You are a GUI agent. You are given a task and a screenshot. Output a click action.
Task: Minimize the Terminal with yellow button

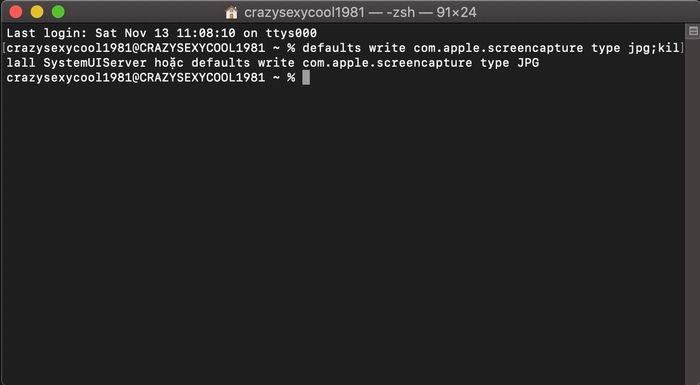coord(37,12)
